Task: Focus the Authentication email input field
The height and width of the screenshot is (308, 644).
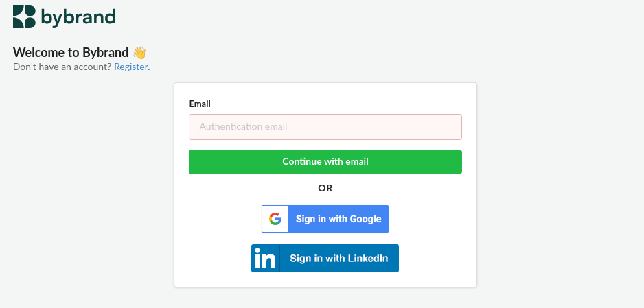Action: tap(325, 127)
